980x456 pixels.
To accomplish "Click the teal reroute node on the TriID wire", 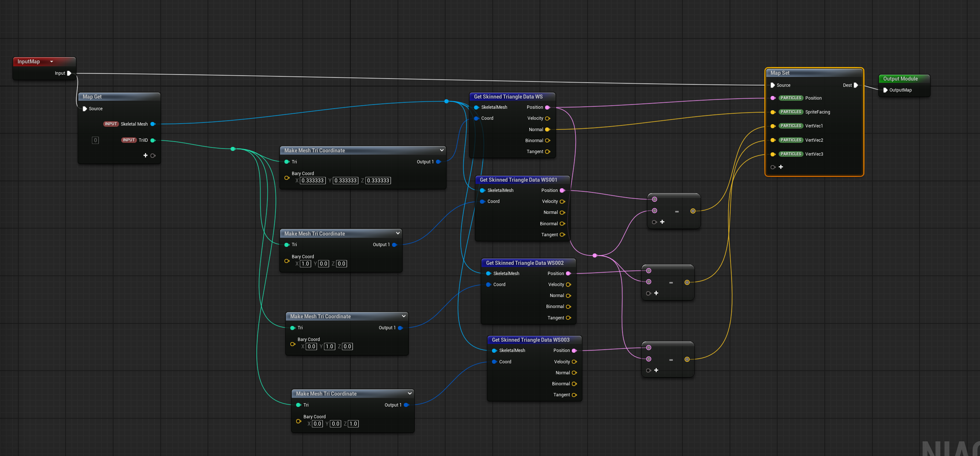I will tap(233, 149).
